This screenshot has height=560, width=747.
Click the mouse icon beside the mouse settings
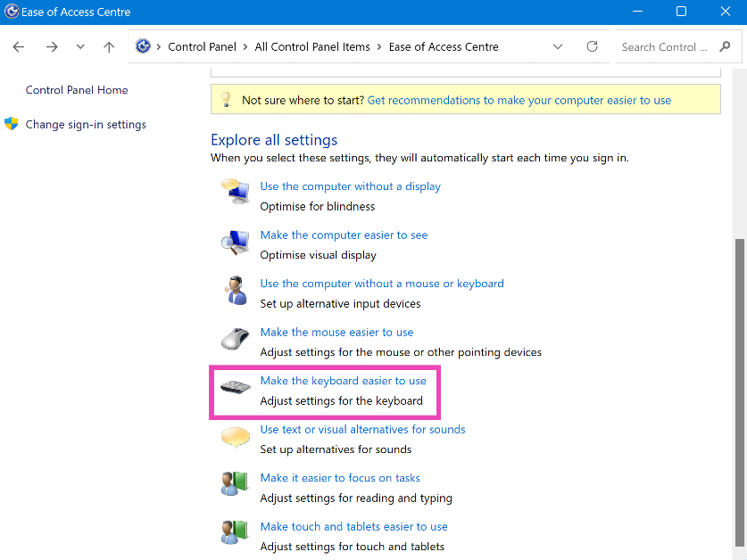pyautogui.click(x=235, y=339)
